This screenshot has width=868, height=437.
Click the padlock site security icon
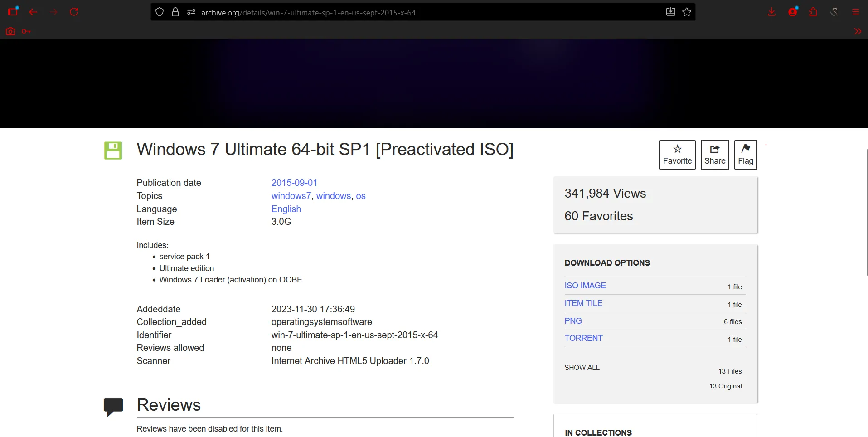tap(175, 12)
